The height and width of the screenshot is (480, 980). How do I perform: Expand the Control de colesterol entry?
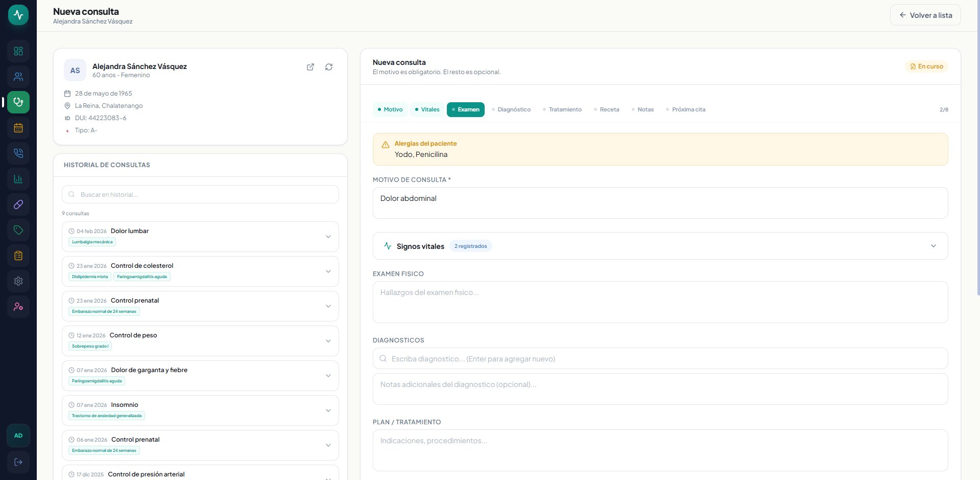(x=328, y=271)
